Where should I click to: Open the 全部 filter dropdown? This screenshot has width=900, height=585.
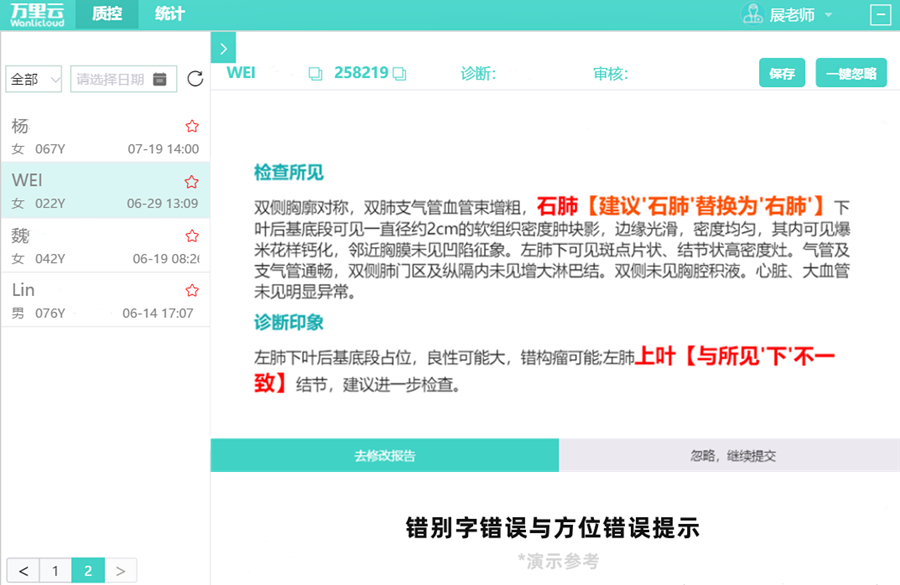point(34,79)
